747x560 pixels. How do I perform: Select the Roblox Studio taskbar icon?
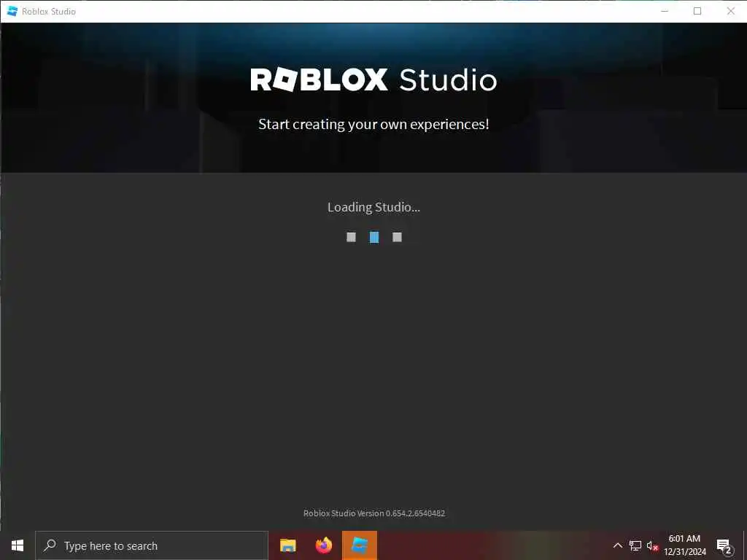pyautogui.click(x=360, y=545)
